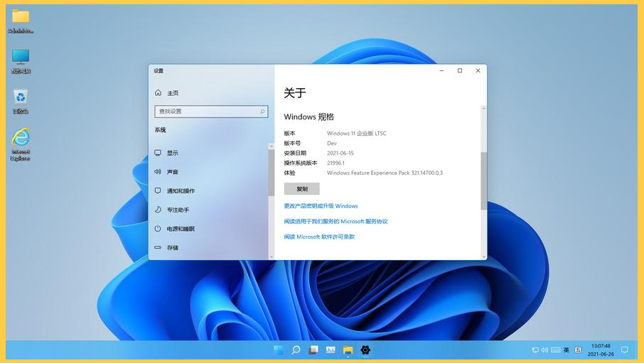The image size is (644, 363).
Task: Open the Administrator folder on desktop
Action: point(21,21)
